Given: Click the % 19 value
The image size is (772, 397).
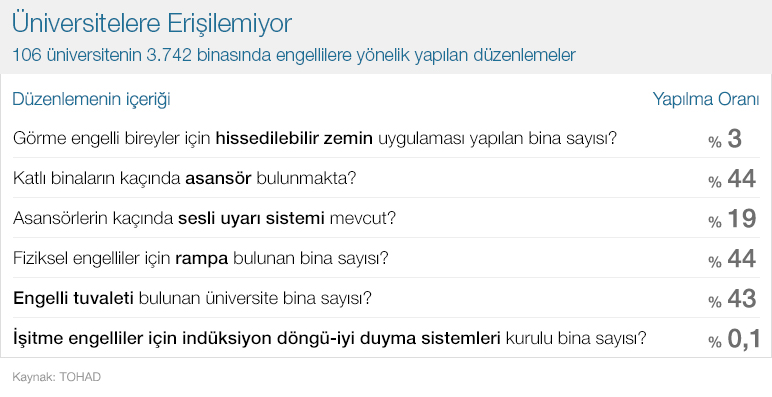Looking at the screenshot, I should [x=732, y=219].
